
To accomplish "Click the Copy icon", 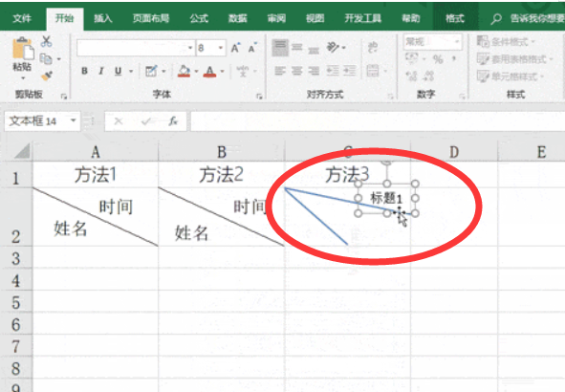I will coord(46,58).
